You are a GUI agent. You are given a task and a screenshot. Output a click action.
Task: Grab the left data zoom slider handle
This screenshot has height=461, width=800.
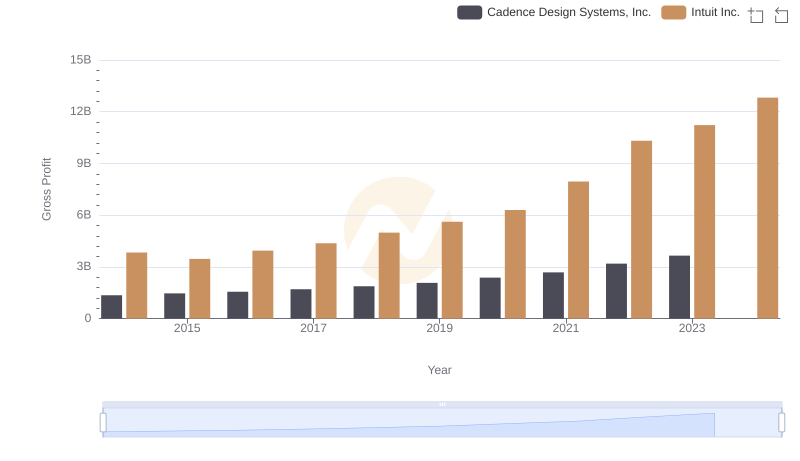[103, 423]
